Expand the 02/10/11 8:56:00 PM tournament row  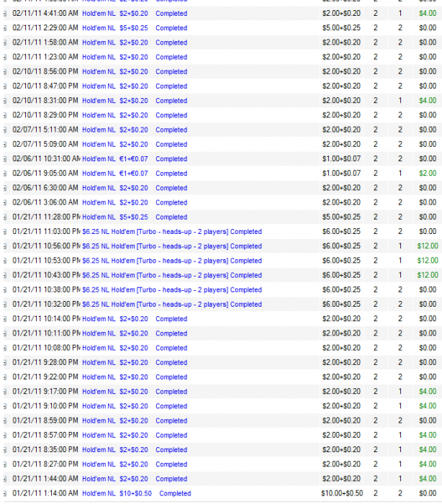pos(5,72)
